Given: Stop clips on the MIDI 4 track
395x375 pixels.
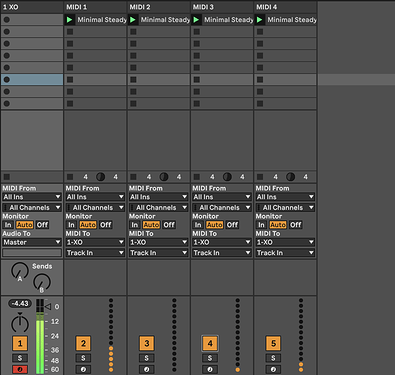Looking at the screenshot, I should coord(260,177).
